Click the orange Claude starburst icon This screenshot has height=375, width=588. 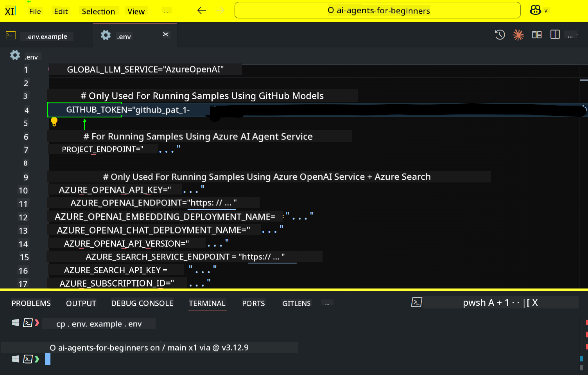[518, 35]
